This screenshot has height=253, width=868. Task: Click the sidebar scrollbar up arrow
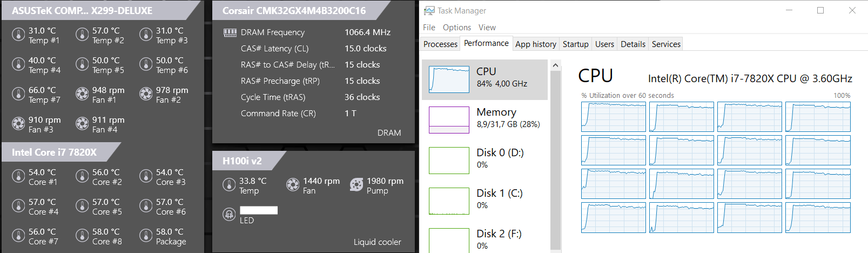pyautogui.click(x=556, y=65)
